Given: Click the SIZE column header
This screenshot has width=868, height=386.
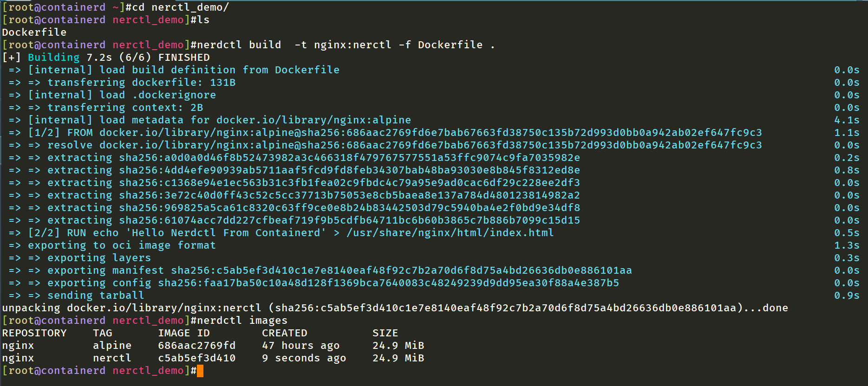Looking at the screenshot, I should click(385, 333).
